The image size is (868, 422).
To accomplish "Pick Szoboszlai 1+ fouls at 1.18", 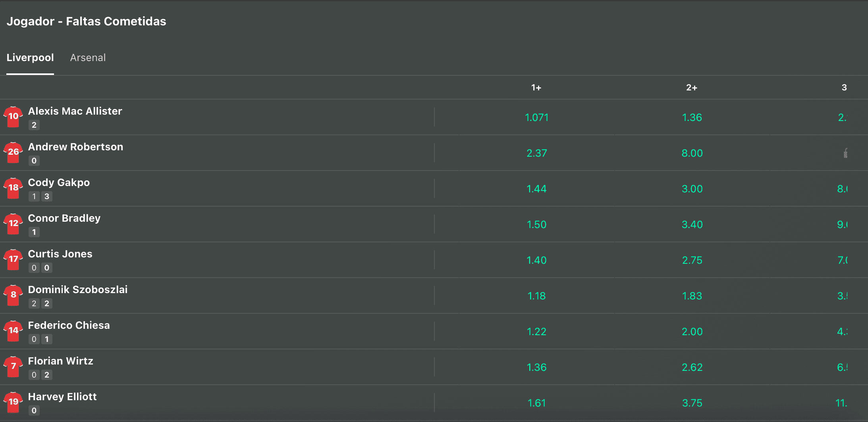I will coord(536,296).
